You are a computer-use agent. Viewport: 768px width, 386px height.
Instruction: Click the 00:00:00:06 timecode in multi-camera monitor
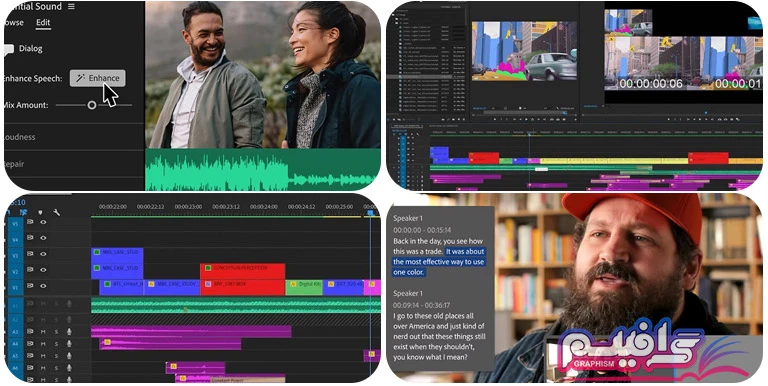pos(651,84)
